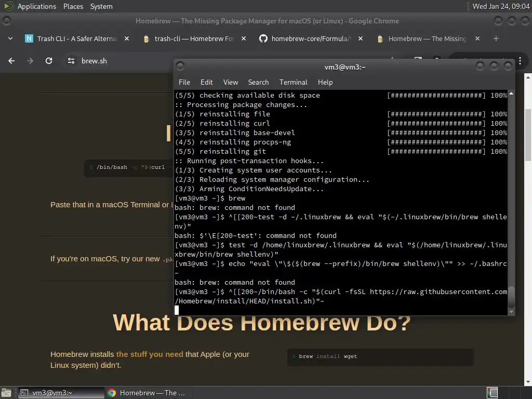
Task: Reload the brew.sh page
Action: coord(49,61)
